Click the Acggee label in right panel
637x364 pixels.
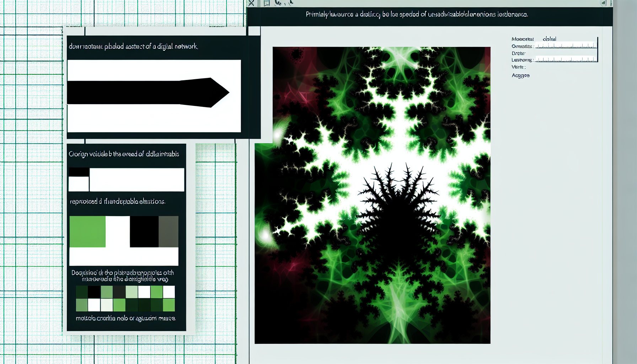520,75
